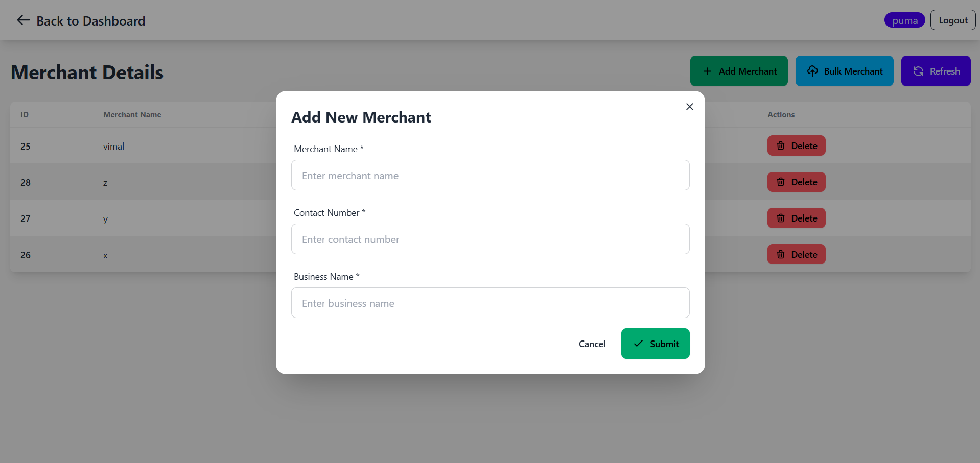This screenshot has height=463, width=980.
Task: Click the trash icon beside merchant z
Action: click(781, 182)
